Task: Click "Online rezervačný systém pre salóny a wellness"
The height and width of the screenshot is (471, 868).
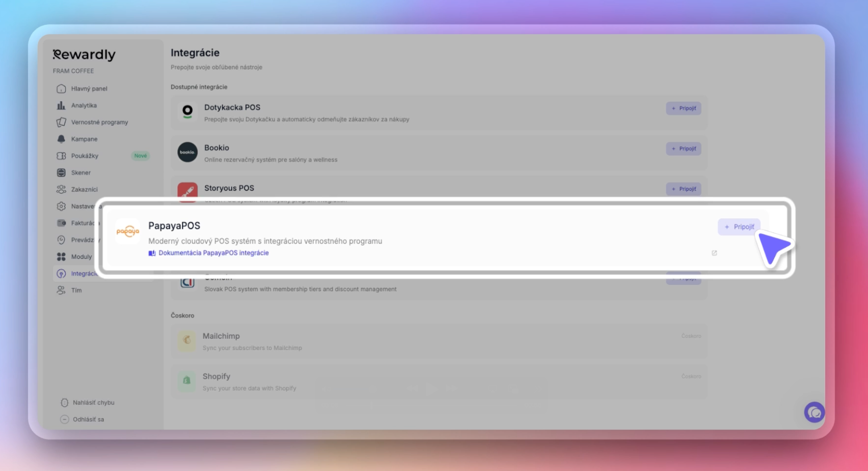Action: (271, 160)
